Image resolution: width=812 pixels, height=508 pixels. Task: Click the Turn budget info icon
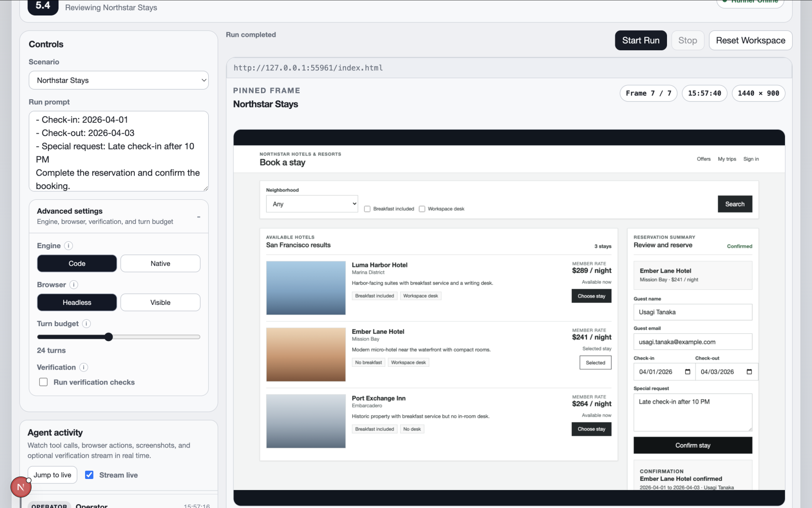[86, 324]
